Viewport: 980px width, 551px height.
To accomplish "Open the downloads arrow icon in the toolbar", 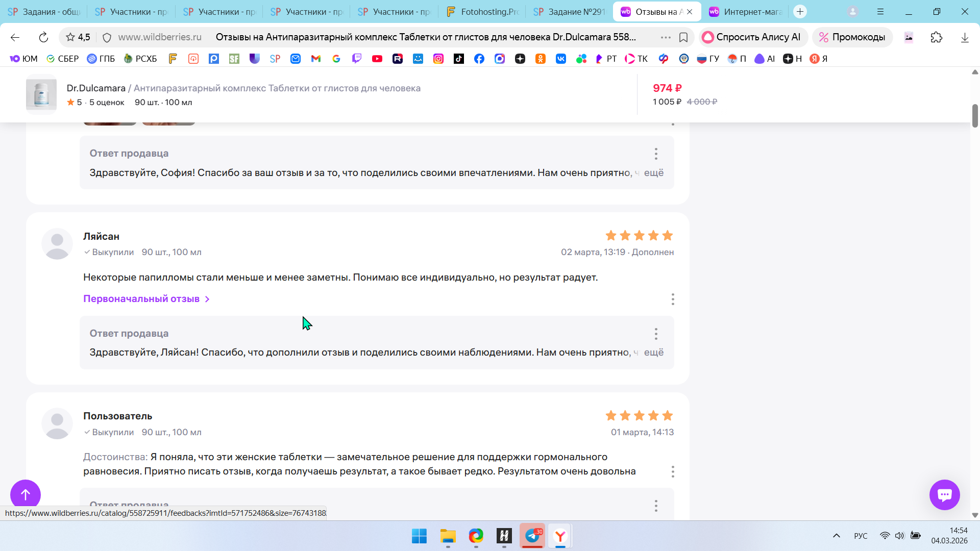I will click(964, 37).
